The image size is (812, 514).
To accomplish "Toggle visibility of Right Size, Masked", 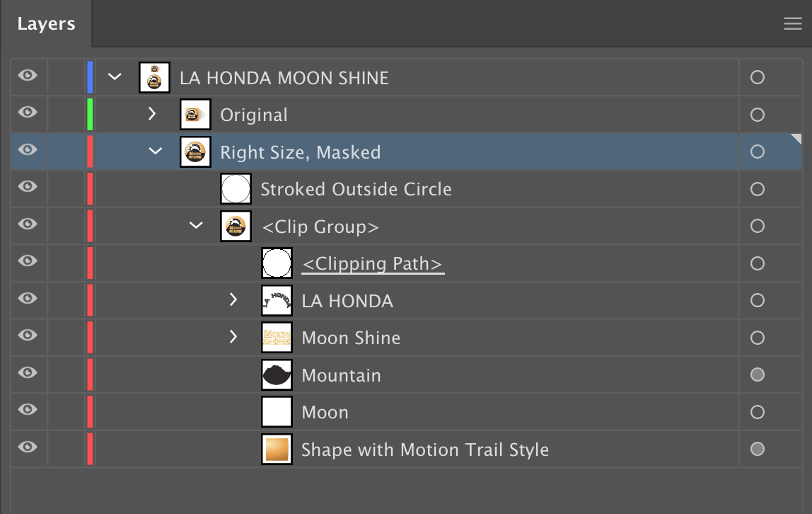I will point(28,150).
